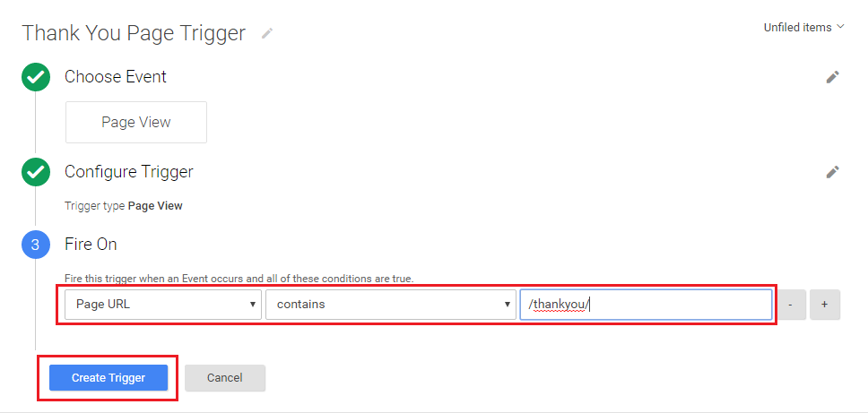Click the Thank You Page Trigger title
Screen dimensions: 868x413
(134, 33)
